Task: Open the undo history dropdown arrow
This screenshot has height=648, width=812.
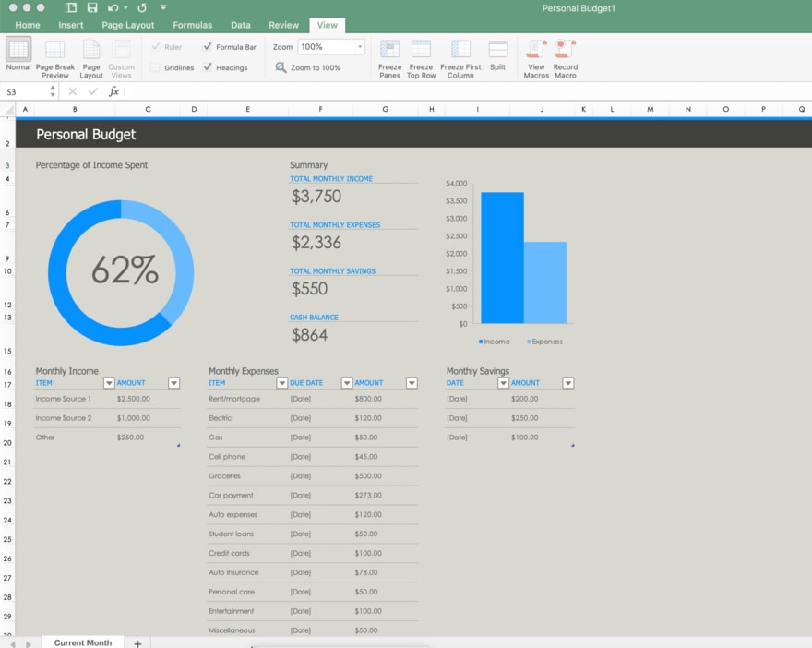Action: (x=125, y=7)
